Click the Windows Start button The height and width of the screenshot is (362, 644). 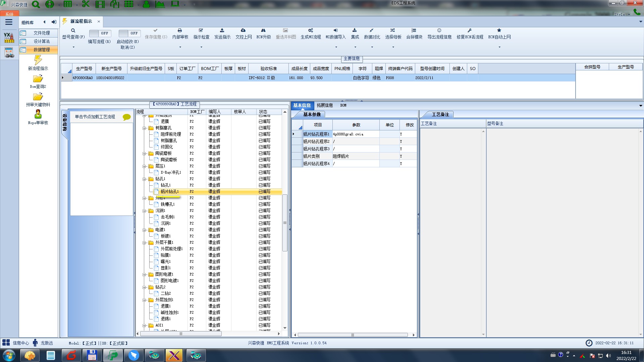(9, 355)
